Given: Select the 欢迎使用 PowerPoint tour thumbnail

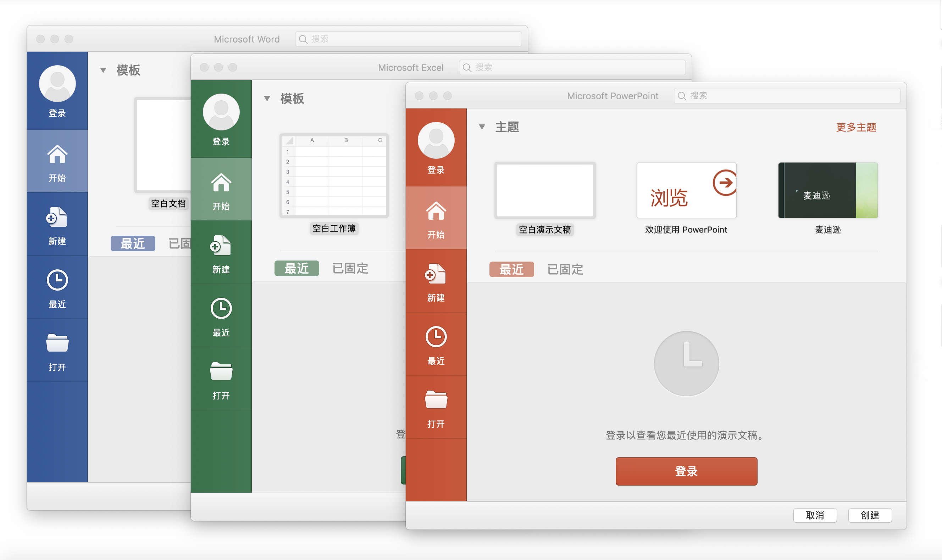Looking at the screenshot, I should (686, 191).
